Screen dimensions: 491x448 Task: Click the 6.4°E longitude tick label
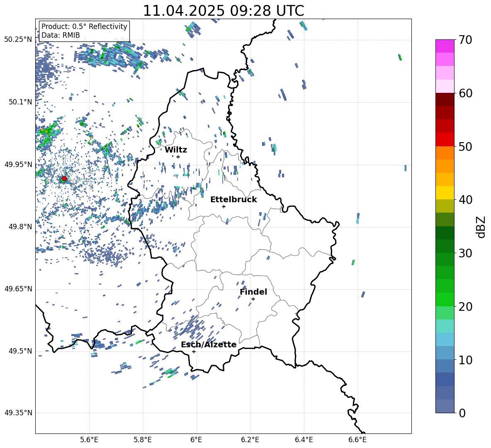tap(304, 440)
